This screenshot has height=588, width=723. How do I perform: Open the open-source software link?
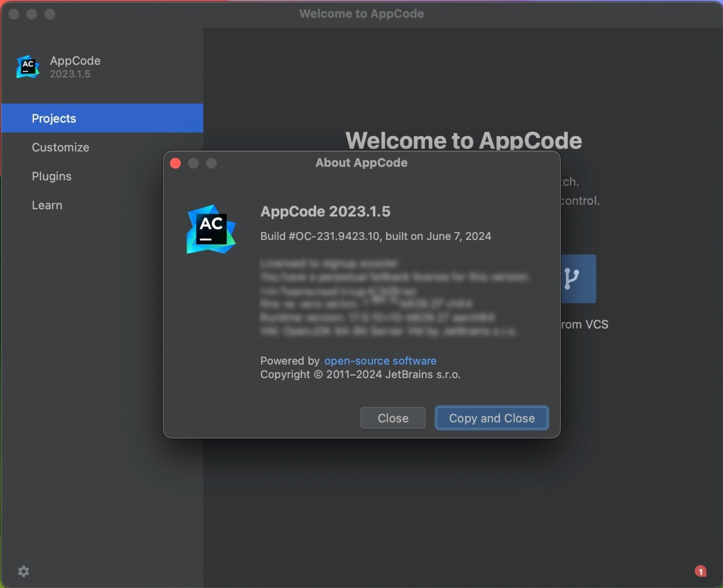(x=380, y=360)
